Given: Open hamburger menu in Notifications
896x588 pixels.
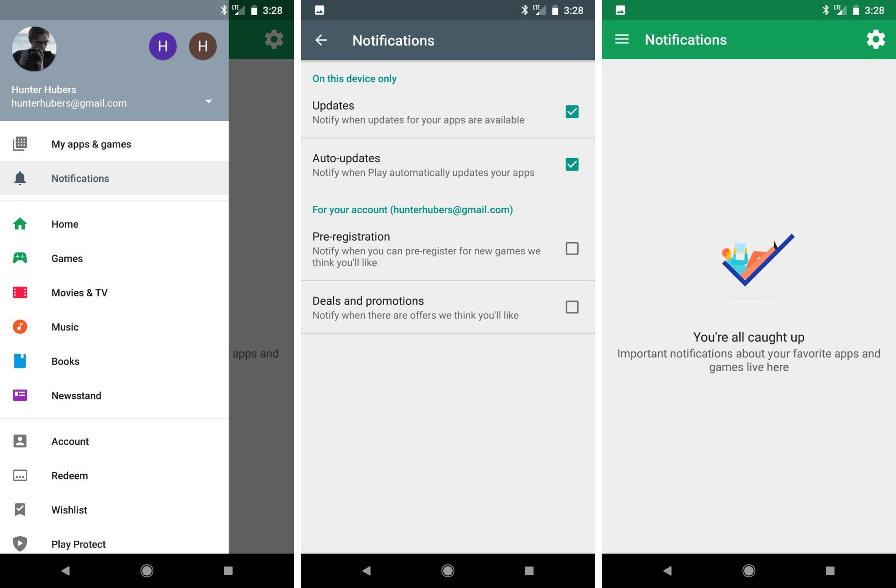Looking at the screenshot, I should coord(622,40).
